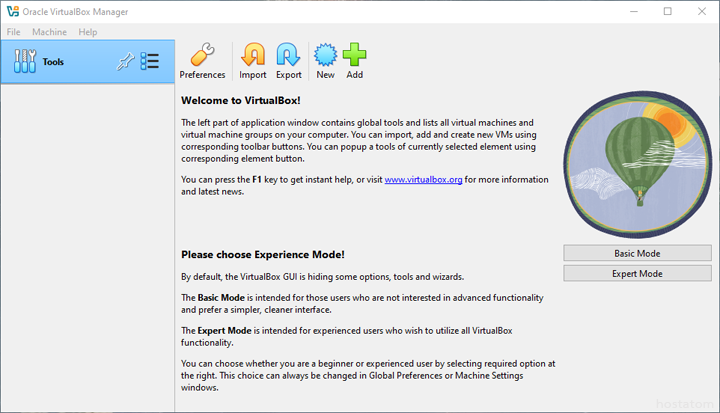The image size is (720, 413).
Task: Click the Export appliance icon
Action: [x=288, y=61]
